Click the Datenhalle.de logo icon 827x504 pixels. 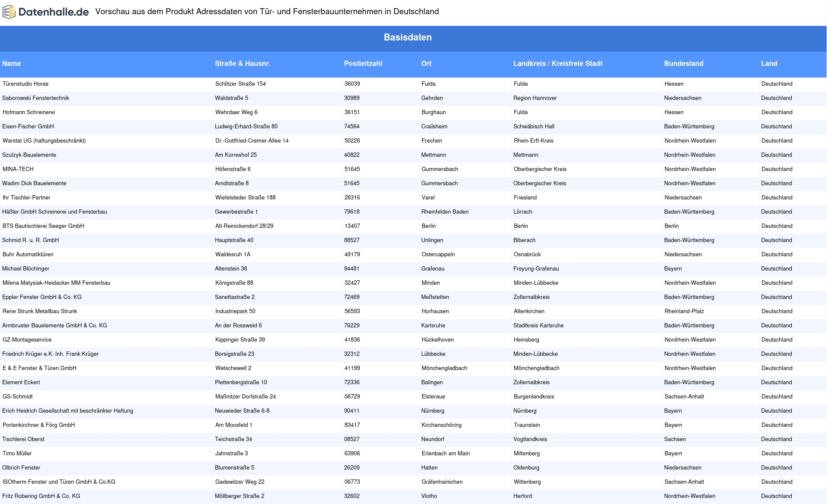tap(9, 12)
